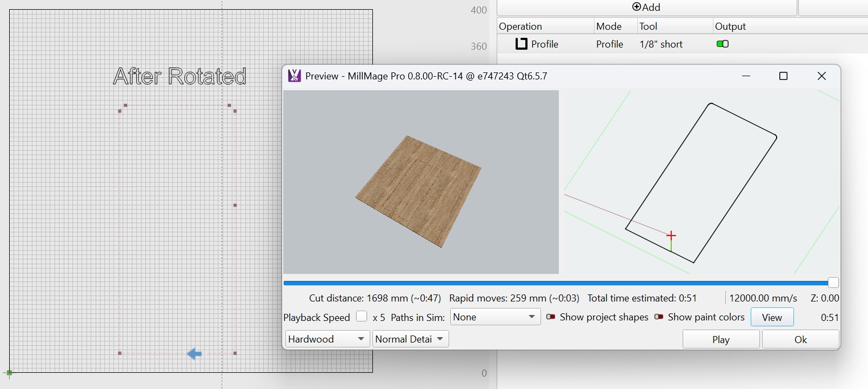Toggle Show project shapes
The height and width of the screenshot is (389, 868).
point(551,317)
